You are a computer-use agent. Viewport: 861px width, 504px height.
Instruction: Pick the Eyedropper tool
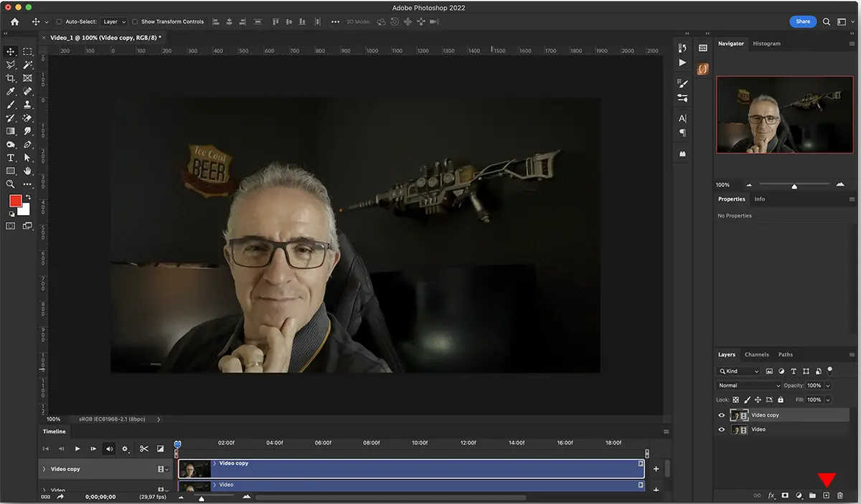[11, 92]
